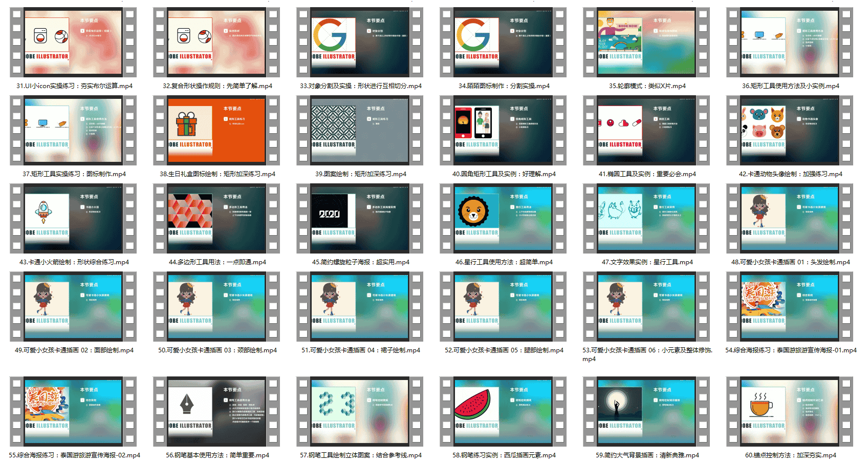Click file name 47.文字效果实例：星行工具.mp4
The height and width of the screenshot is (463, 868).
[647, 262]
